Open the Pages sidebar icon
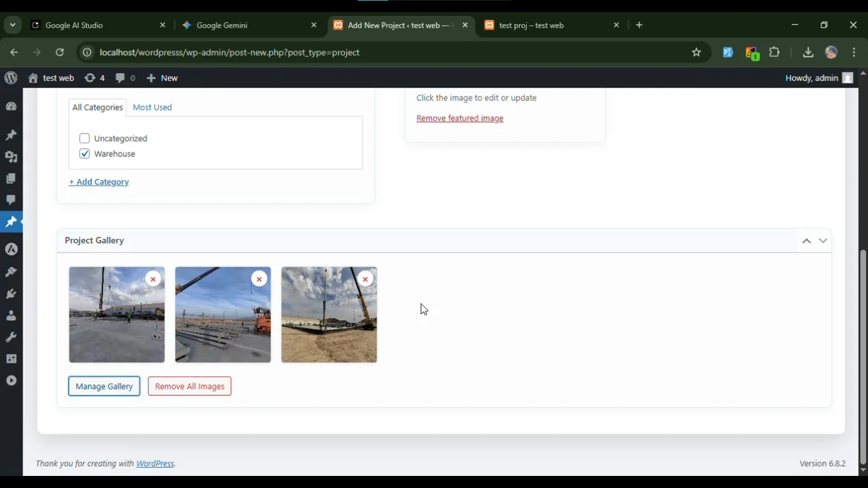This screenshot has height=488, width=868. coord(11,179)
